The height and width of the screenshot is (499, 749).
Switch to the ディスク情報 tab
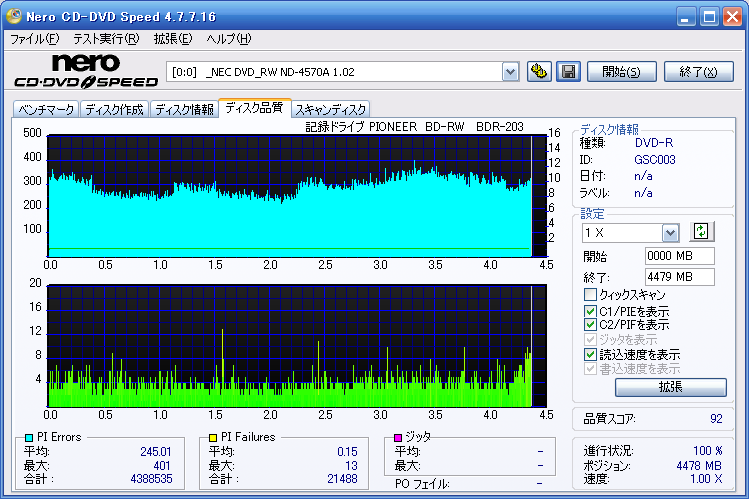click(x=184, y=110)
